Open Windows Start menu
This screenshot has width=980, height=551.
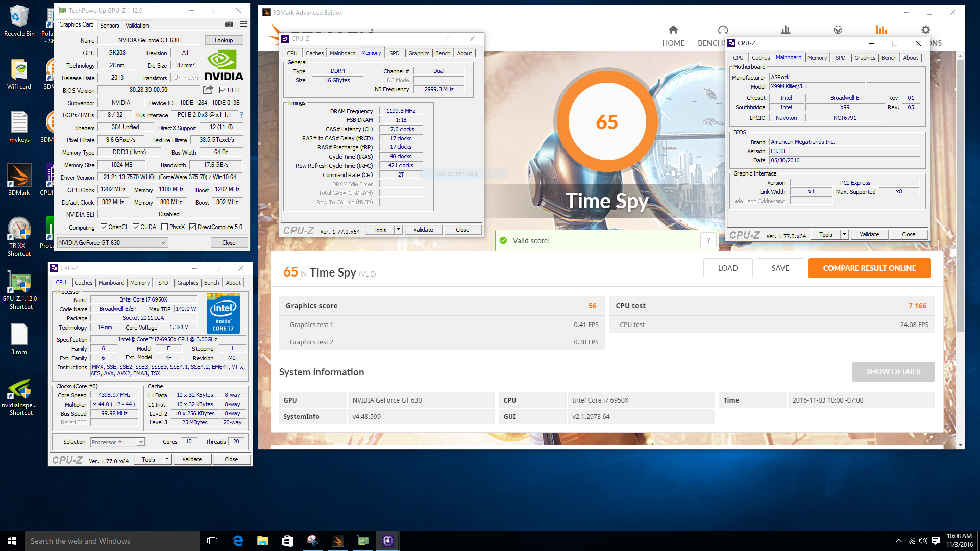12,541
